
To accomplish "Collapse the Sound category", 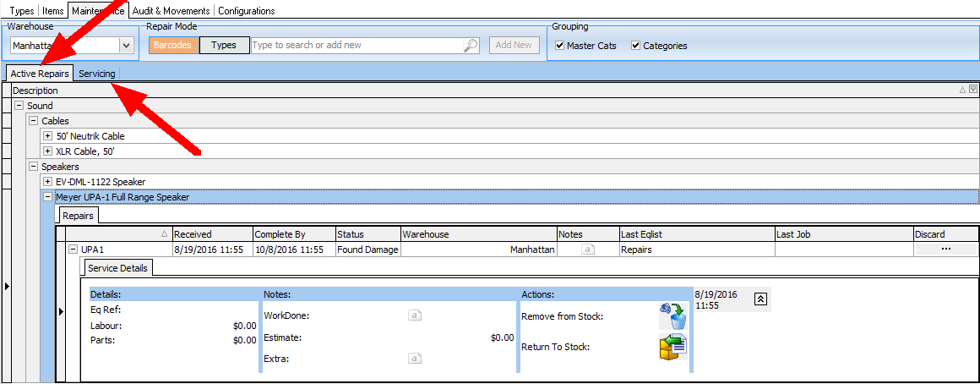I will coord(19,106).
